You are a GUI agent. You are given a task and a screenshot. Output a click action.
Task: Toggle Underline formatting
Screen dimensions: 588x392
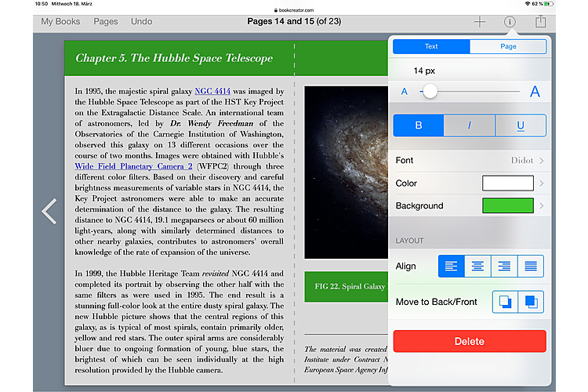point(521,125)
